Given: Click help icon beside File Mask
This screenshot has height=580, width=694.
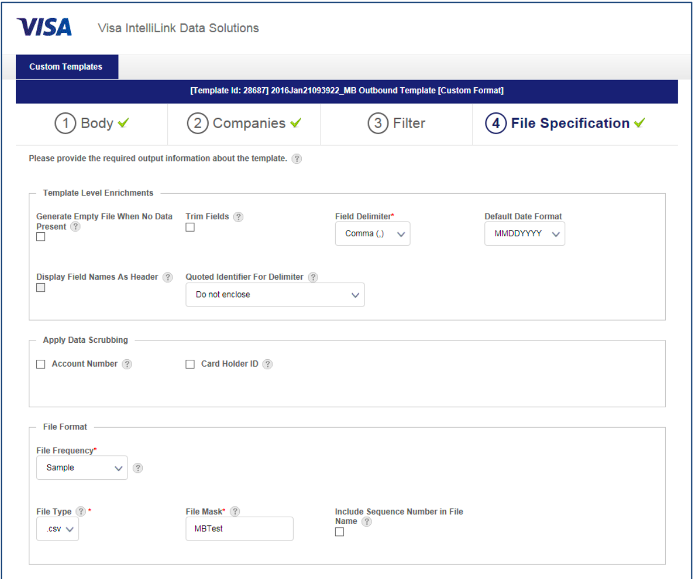Looking at the screenshot, I should [x=235, y=512].
